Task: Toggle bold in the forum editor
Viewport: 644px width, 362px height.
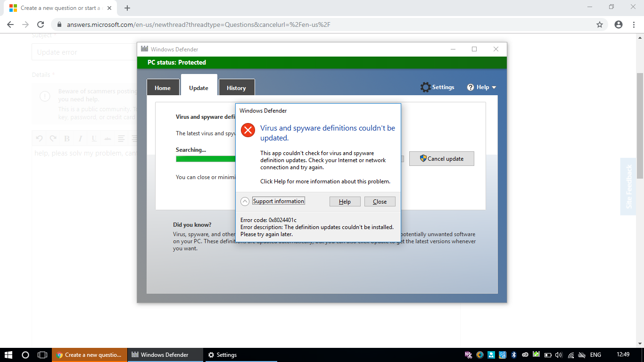Action: [x=67, y=139]
